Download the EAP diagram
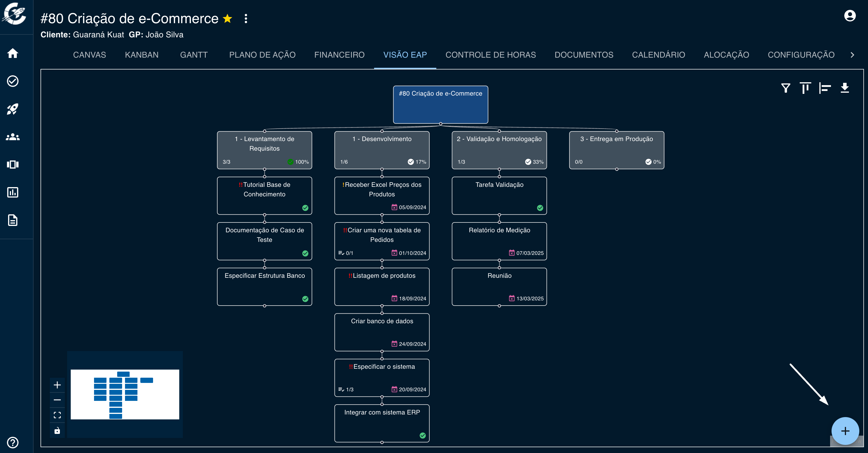This screenshot has width=868, height=453. tap(844, 88)
